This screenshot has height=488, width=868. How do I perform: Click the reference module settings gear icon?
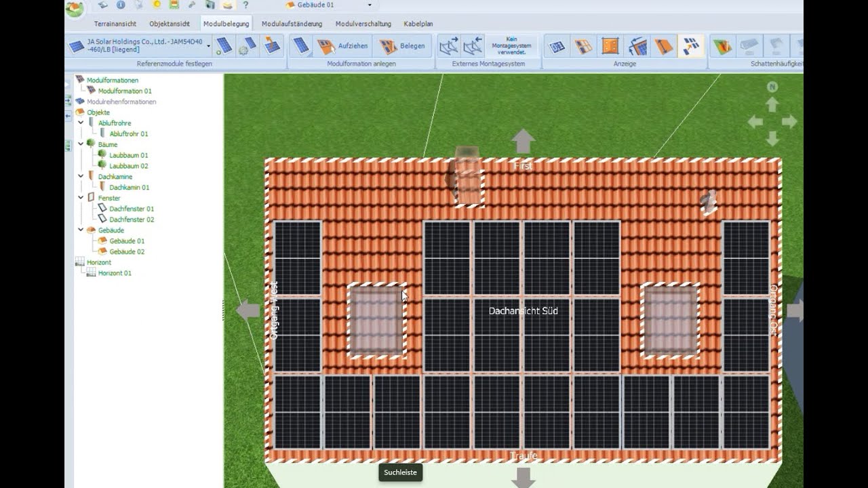tap(248, 46)
